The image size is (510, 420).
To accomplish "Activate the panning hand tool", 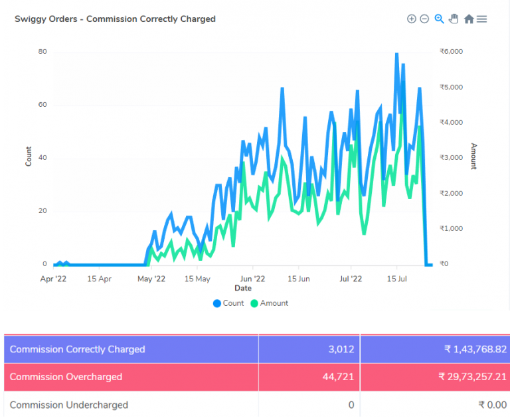I will pos(454,19).
